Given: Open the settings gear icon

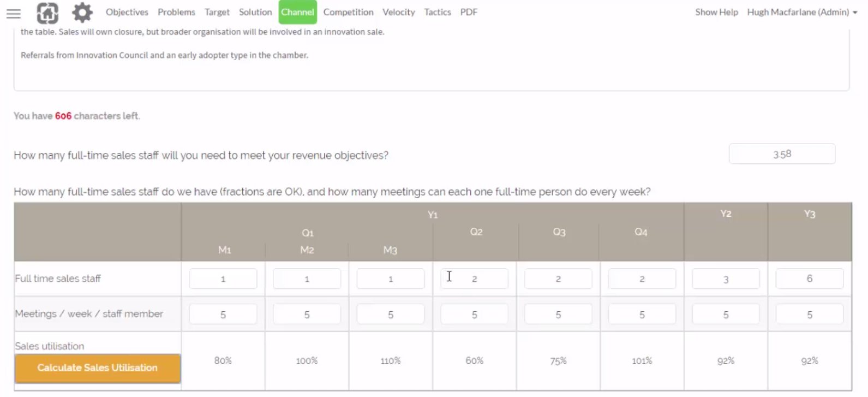Looking at the screenshot, I should point(82,13).
